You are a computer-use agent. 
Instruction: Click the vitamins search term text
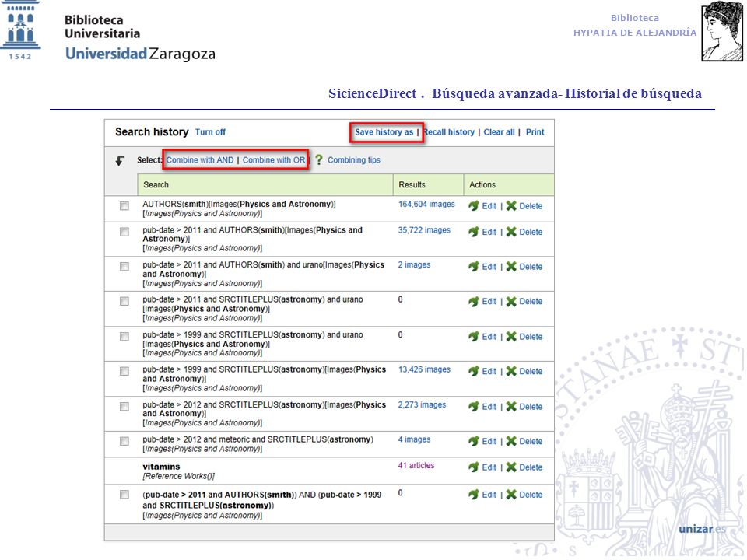(x=161, y=467)
